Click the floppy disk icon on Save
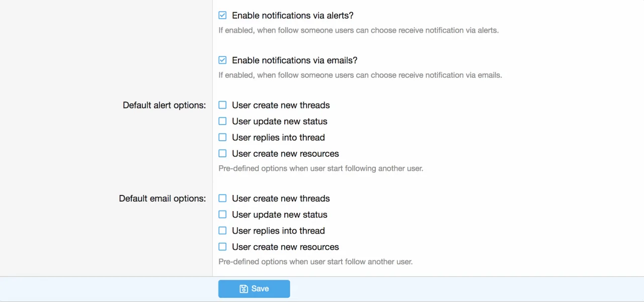 tap(244, 289)
